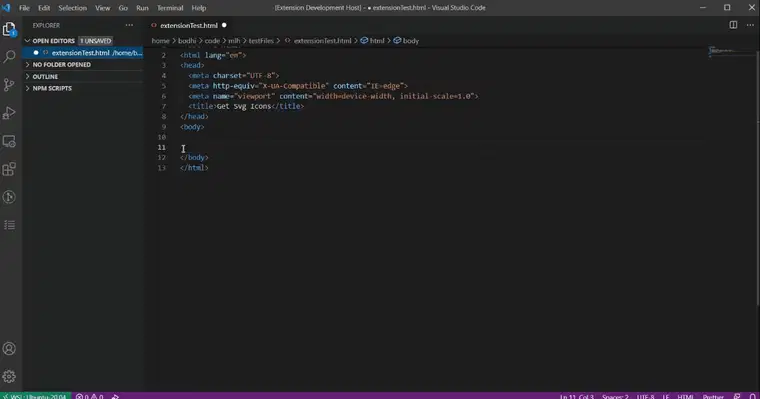Open the Explorer view in the activity bar

[x=9, y=29]
